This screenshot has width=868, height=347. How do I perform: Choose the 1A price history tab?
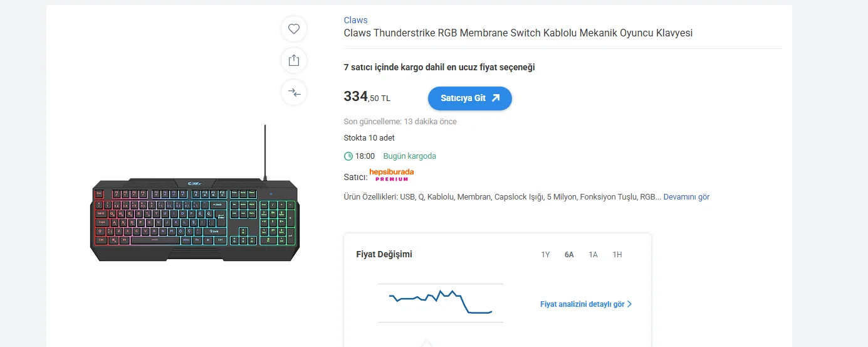point(593,255)
